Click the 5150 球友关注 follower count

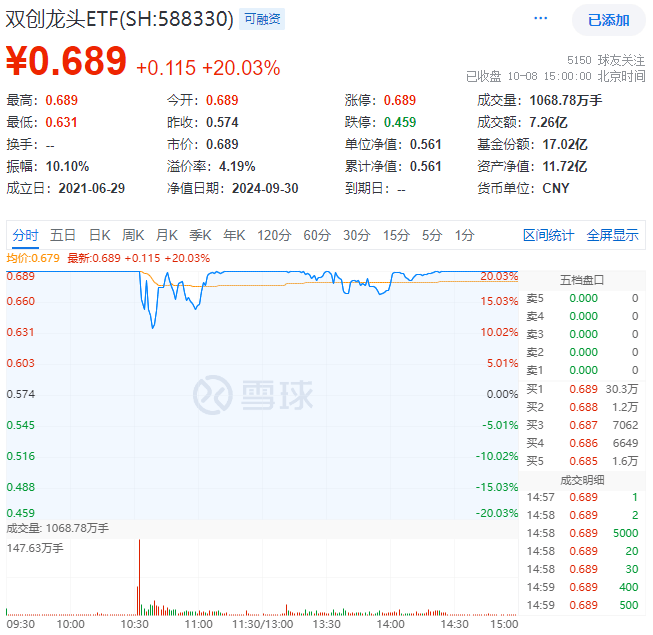coord(606,60)
